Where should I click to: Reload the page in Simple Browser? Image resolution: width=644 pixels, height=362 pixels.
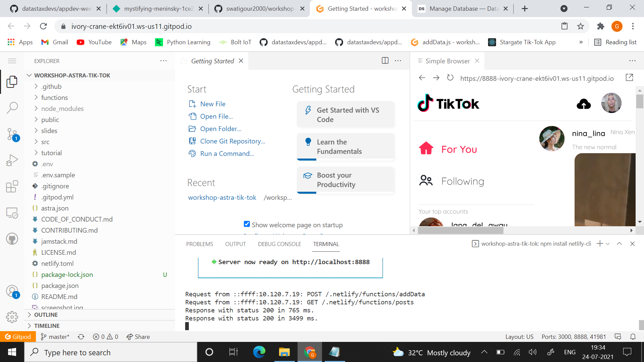[450, 78]
